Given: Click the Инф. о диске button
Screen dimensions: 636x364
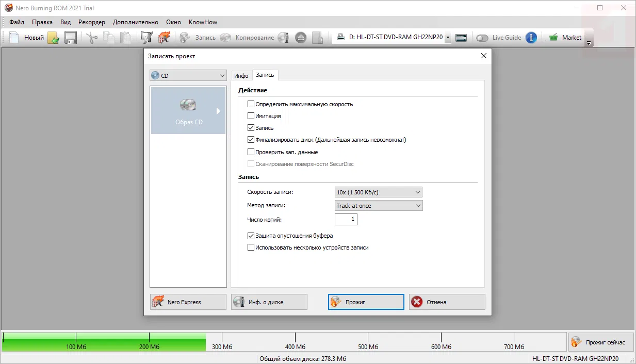Looking at the screenshot, I should 269,302.
